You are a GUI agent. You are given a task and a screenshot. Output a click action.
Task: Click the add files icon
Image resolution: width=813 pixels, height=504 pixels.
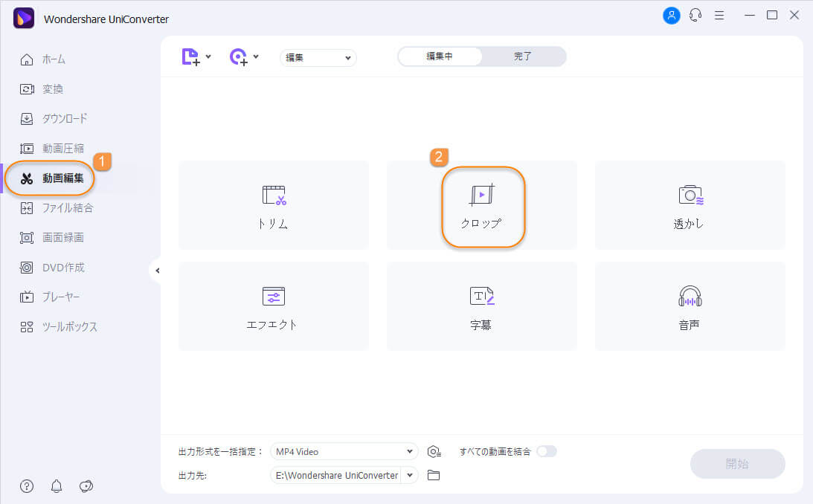[190, 56]
